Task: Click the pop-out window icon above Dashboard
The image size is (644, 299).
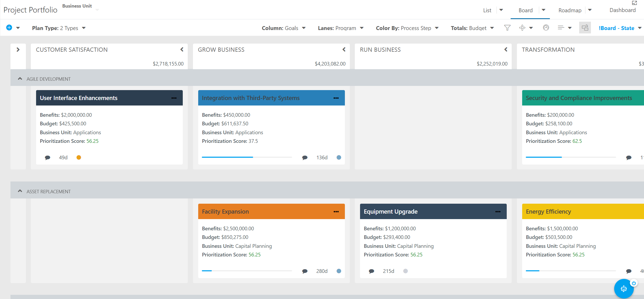Action: click(634, 3)
